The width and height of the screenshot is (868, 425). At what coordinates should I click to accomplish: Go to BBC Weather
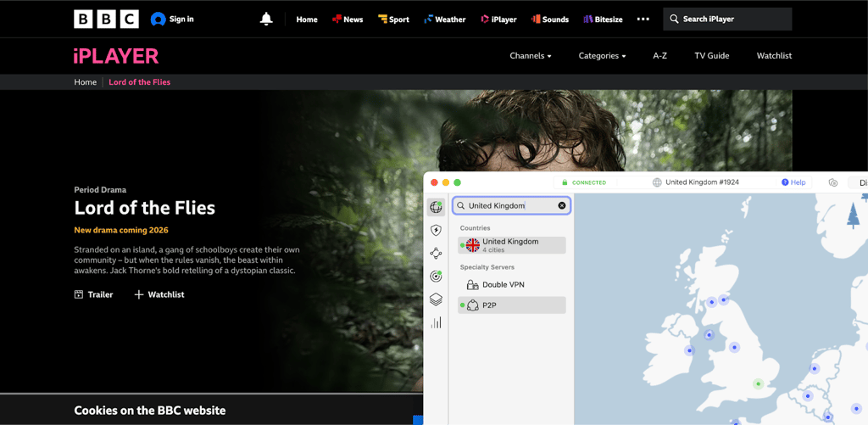click(x=444, y=20)
